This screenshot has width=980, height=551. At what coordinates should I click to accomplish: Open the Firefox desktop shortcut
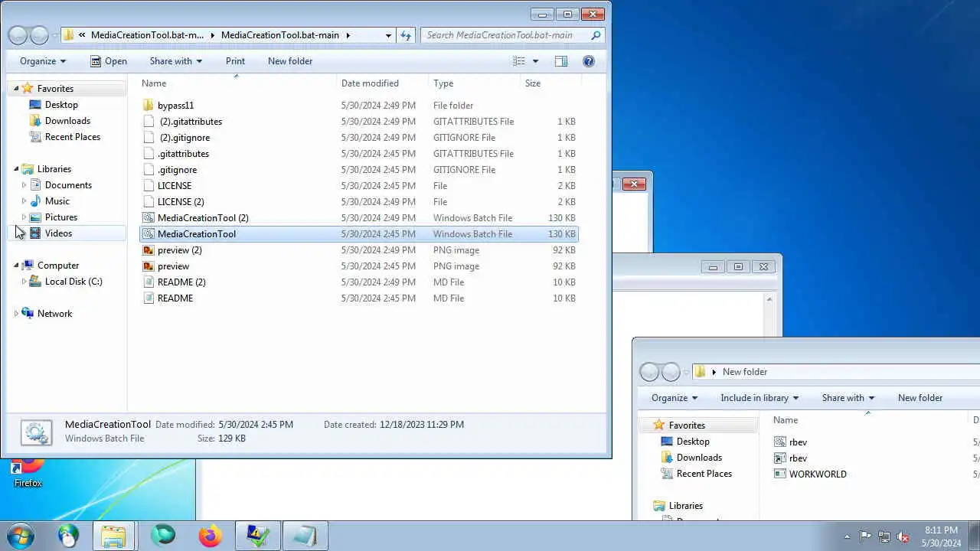(x=28, y=474)
